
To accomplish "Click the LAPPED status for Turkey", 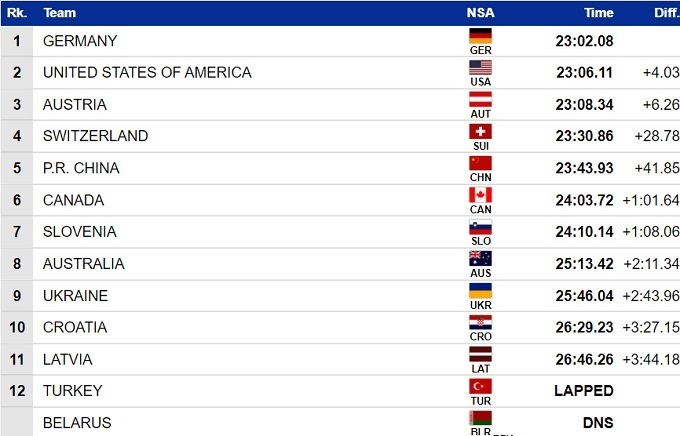I will click(584, 391).
